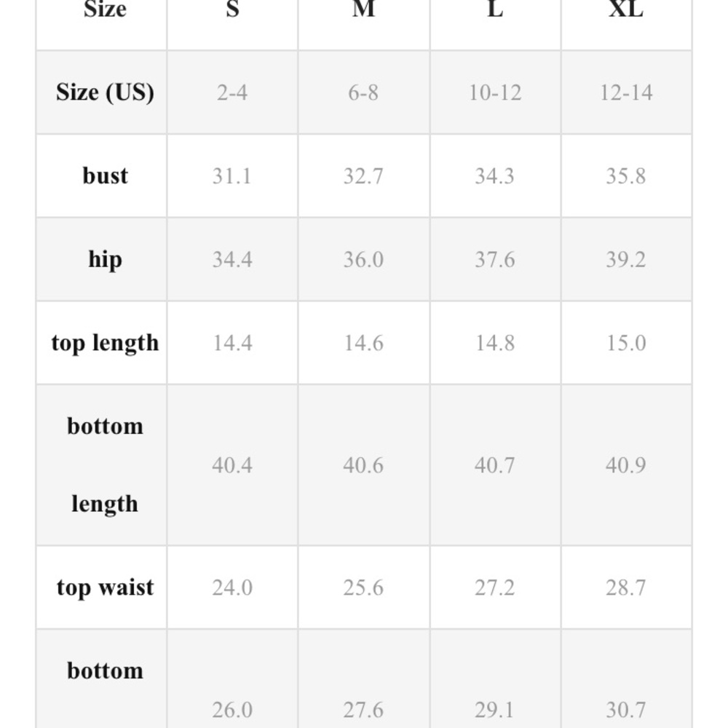Select US size 12-14 cell
The width and height of the screenshot is (728, 728).
(x=626, y=92)
